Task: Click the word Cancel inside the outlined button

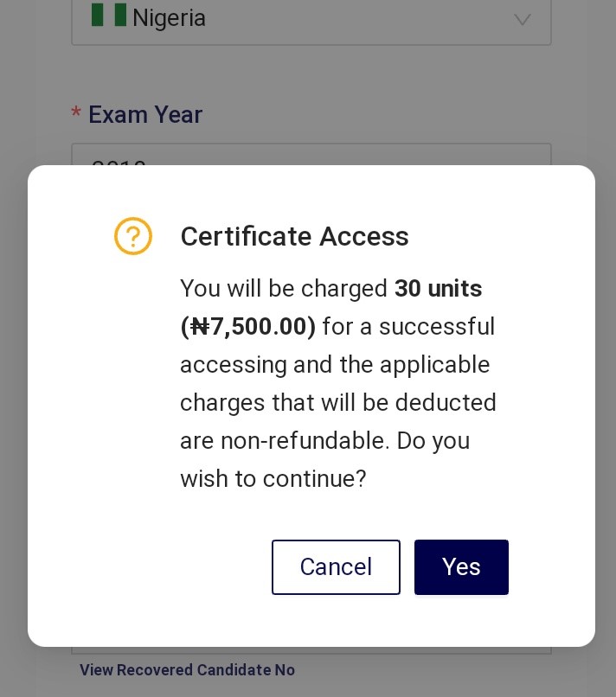Action: pyautogui.click(x=336, y=566)
